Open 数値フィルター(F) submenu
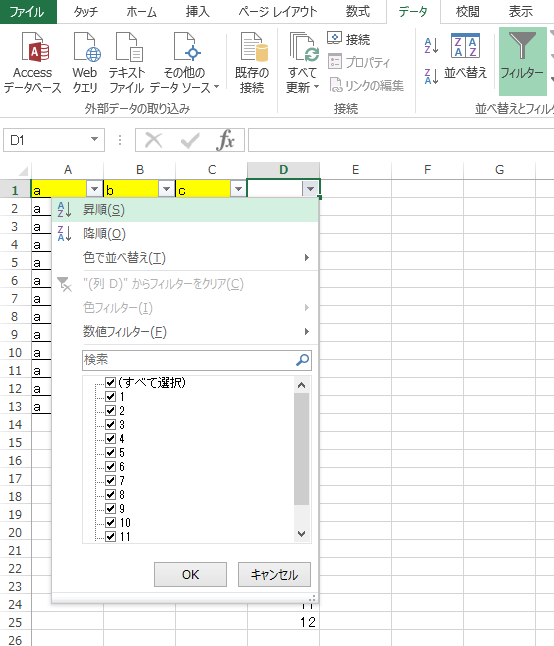 coord(185,332)
